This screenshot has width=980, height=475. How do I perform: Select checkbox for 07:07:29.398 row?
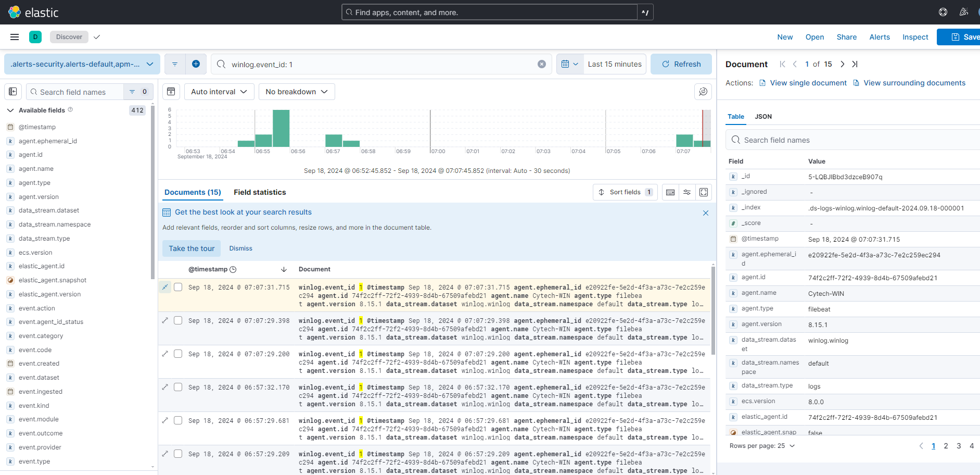point(178,320)
